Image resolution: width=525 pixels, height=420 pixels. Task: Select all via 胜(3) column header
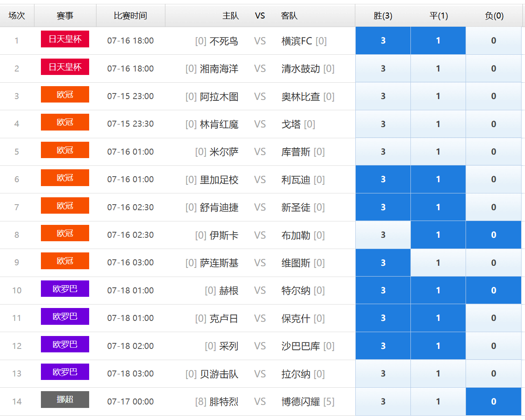(x=383, y=16)
